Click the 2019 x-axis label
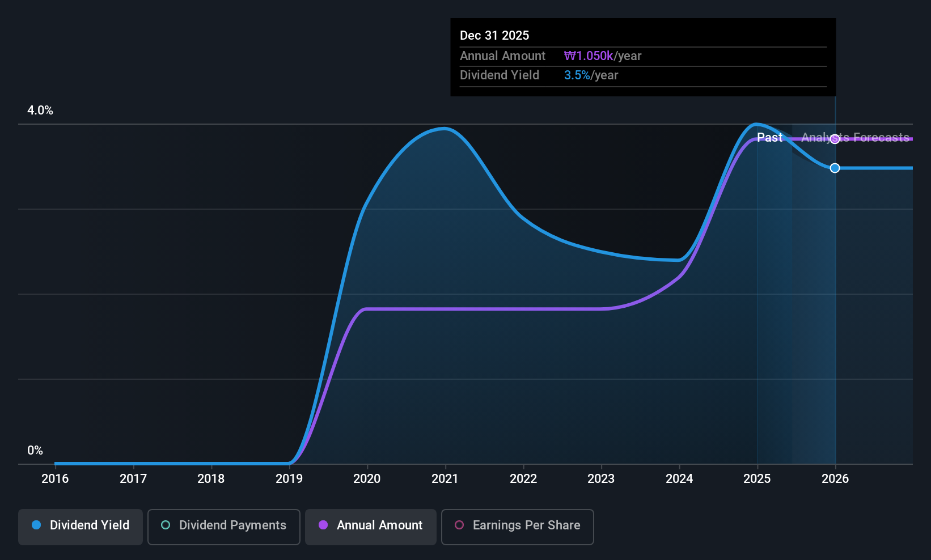The image size is (931, 560). tap(289, 479)
